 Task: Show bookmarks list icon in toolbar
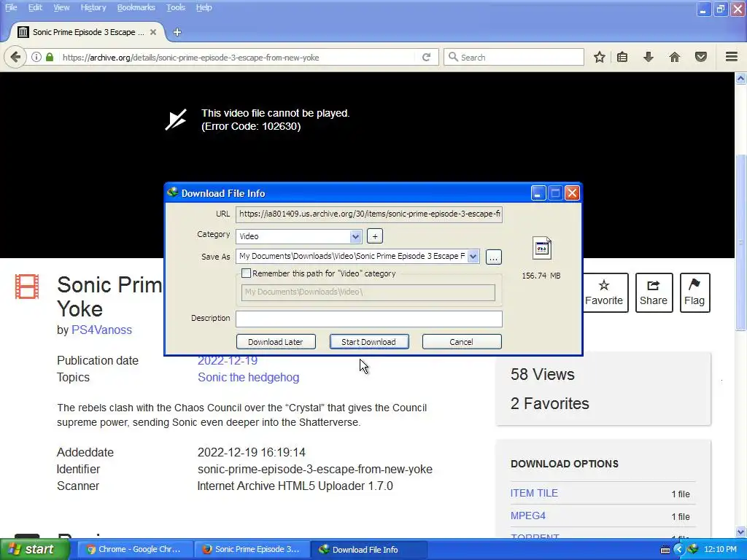[x=622, y=57]
